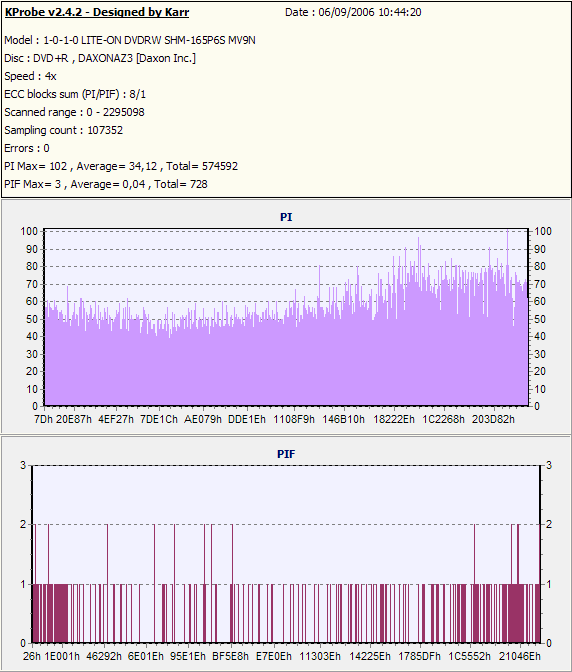Click the Speed 4x line
This screenshot has width=572, height=672.
(30, 76)
